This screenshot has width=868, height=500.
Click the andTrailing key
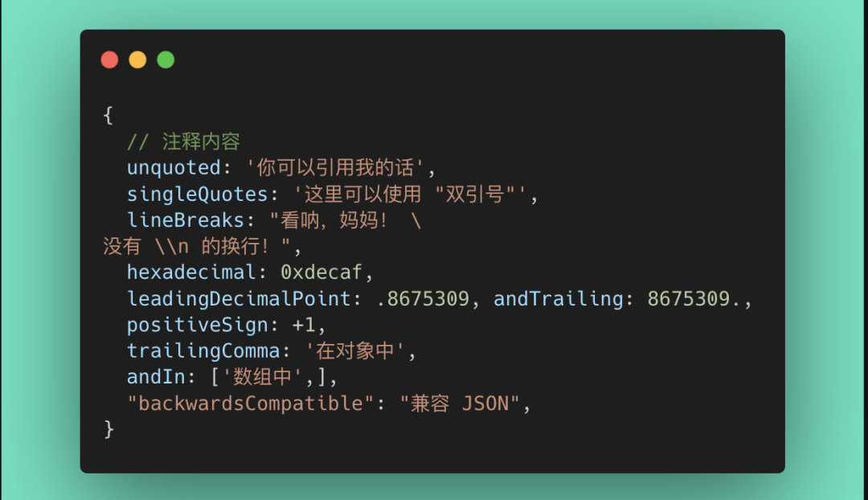point(558,299)
